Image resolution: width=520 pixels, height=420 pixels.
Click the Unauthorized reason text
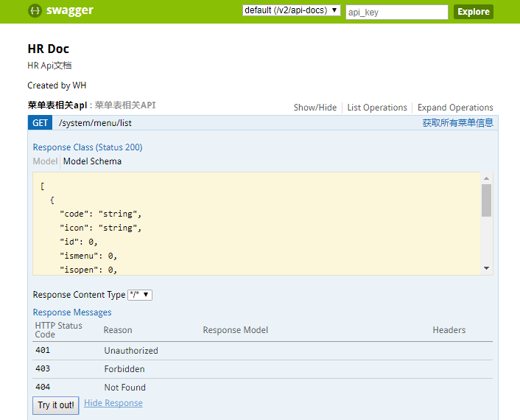tap(131, 350)
